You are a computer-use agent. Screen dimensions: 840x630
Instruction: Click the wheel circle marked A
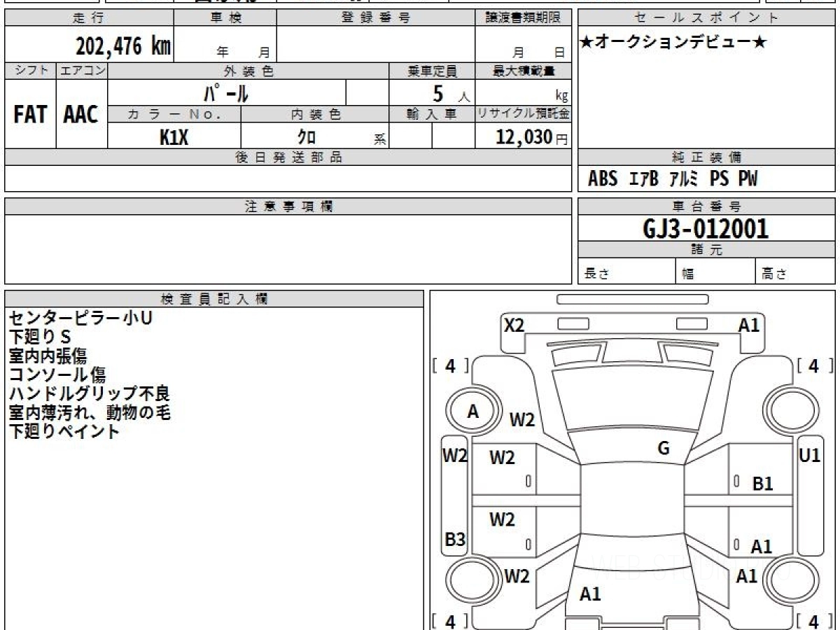[473, 412]
